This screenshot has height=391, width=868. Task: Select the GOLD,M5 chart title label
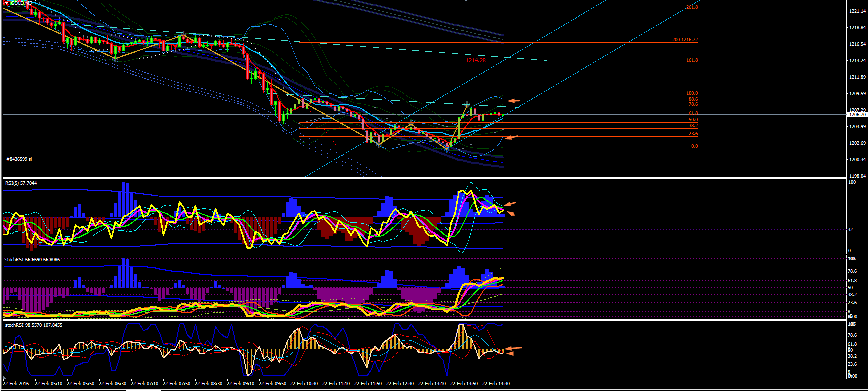pos(21,3)
